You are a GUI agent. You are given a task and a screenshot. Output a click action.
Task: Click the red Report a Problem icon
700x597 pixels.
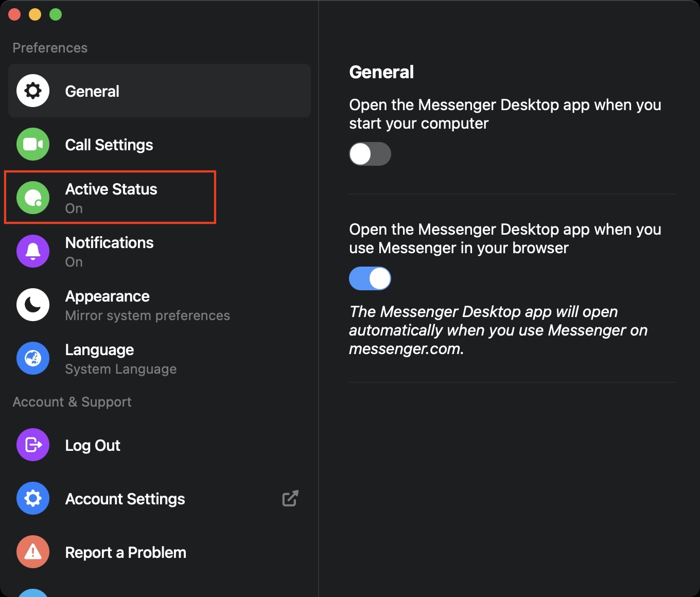[x=33, y=552]
